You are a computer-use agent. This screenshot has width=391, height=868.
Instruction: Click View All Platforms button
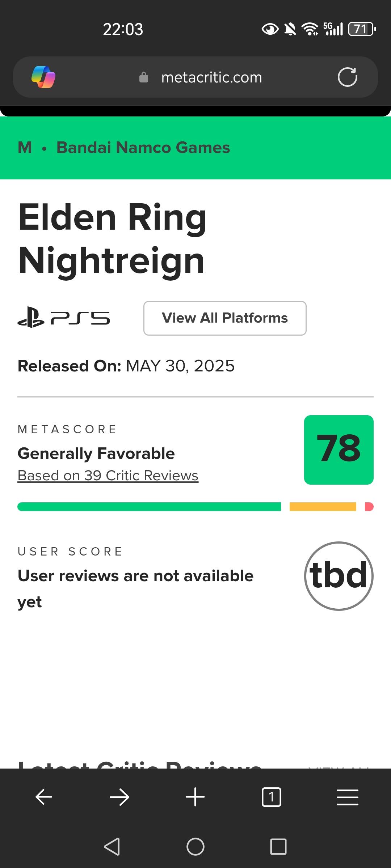225,318
